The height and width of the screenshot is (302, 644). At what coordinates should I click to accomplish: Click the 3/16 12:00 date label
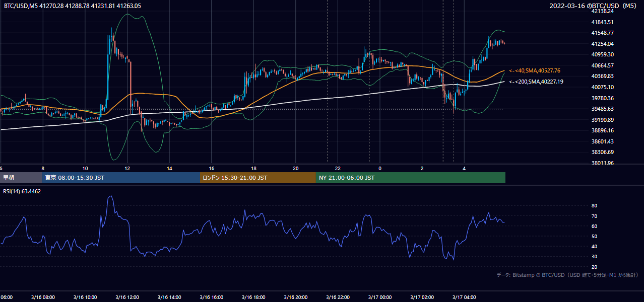point(127,297)
